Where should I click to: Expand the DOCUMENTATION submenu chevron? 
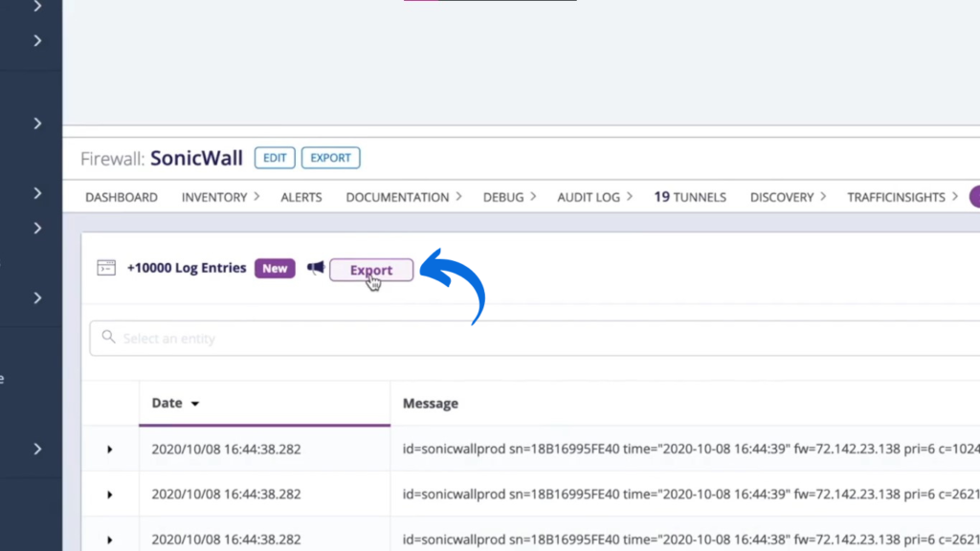pos(458,197)
